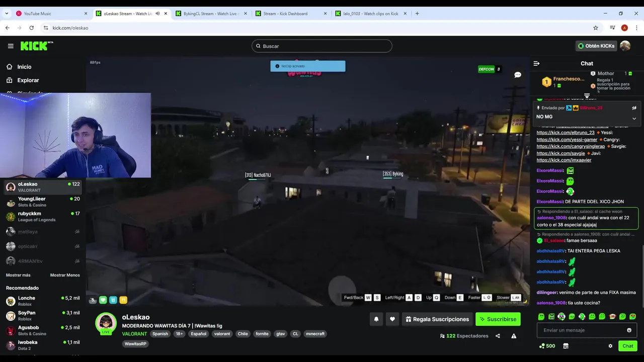Hide the pinned message with the eye-slash icon

point(634,108)
